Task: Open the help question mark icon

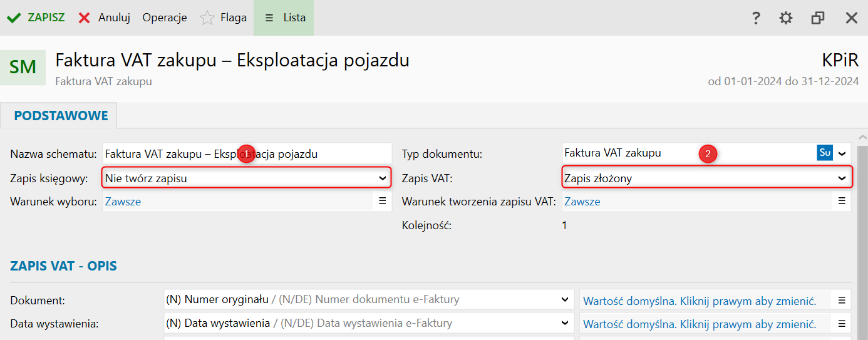Action: (x=756, y=18)
